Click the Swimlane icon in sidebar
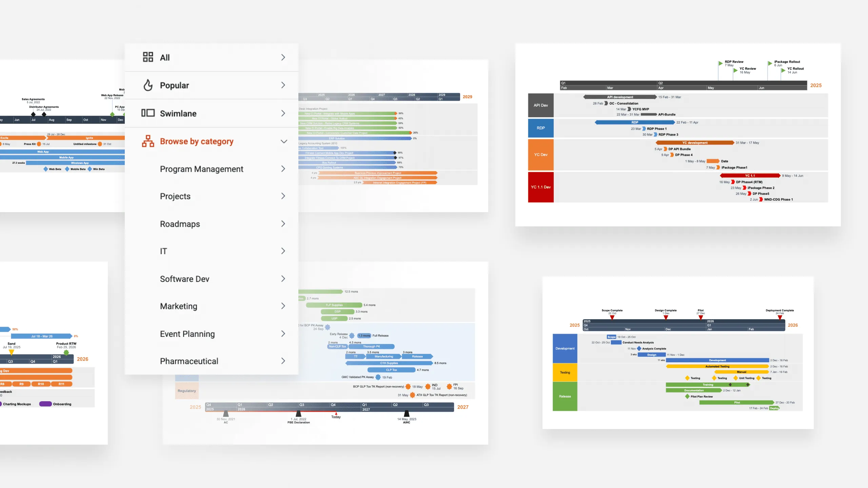The width and height of the screenshot is (868, 488). click(148, 113)
